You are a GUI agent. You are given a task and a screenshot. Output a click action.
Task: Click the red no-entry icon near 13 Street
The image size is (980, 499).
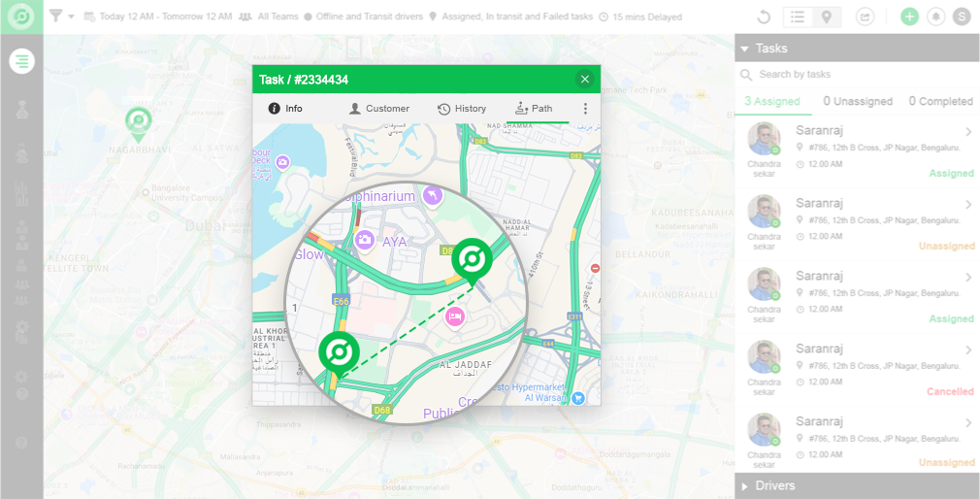[595, 268]
